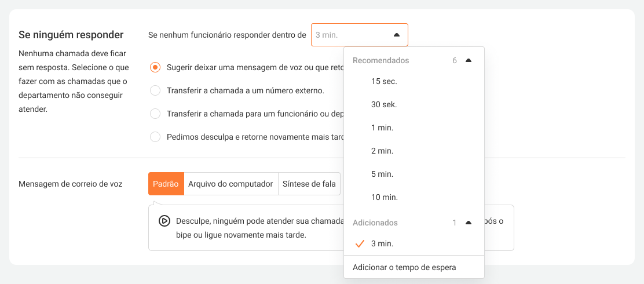Select transfer to a funcionário or department option
This screenshot has width=644, height=284.
point(155,114)
